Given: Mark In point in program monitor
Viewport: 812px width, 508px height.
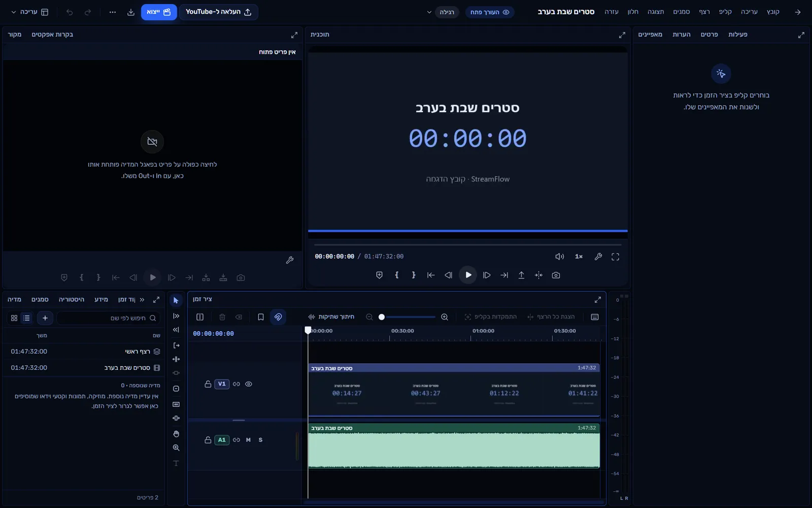Looking at the screenshot, I should [x=396, y=275].
